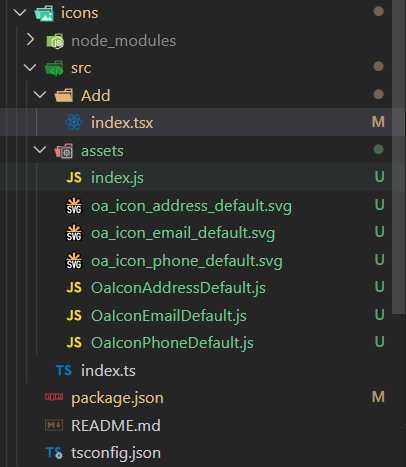Click the JS icon next to index.js
The width and height of the screenshot is (406, 467).
[x=74, y=177]
